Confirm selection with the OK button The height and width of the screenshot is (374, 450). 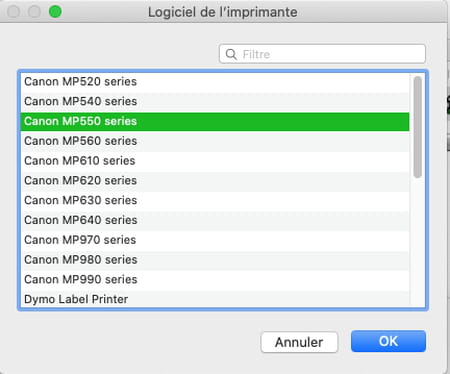(388, 341)
